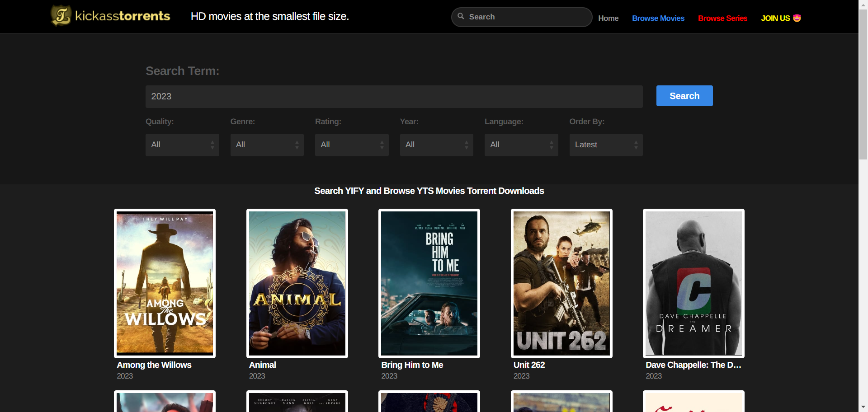868x412 pixels.
Task: Open the Animal movie poster
Action: [x=297, y=283]
